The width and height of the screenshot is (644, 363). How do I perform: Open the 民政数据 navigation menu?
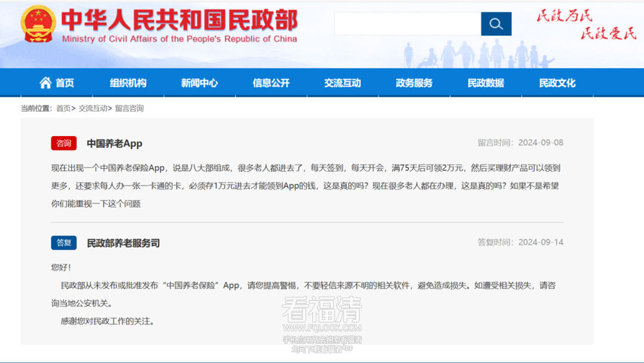[x=486, y=83]
